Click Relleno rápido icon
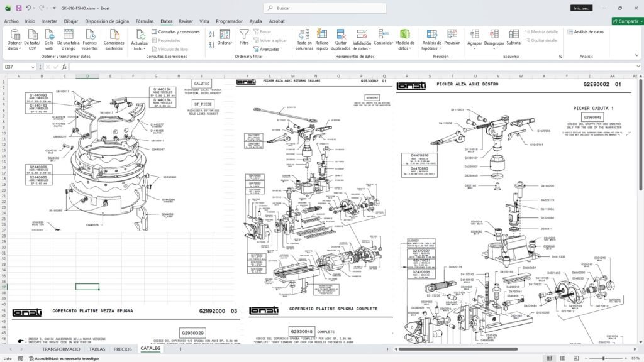This screenshot has width=644, height=362. point(322,40)
